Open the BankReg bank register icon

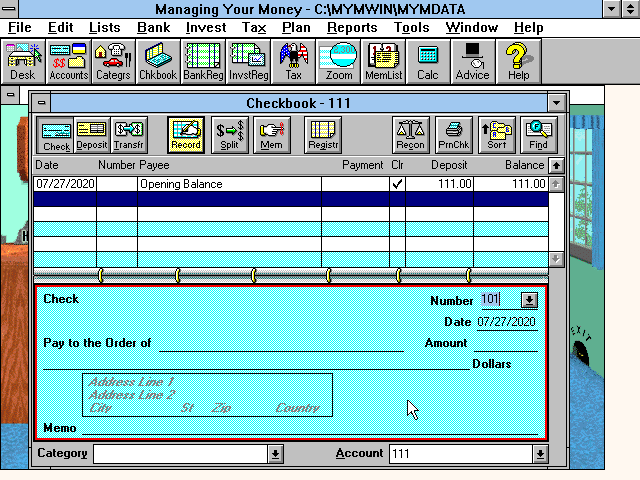click(203, 62)
